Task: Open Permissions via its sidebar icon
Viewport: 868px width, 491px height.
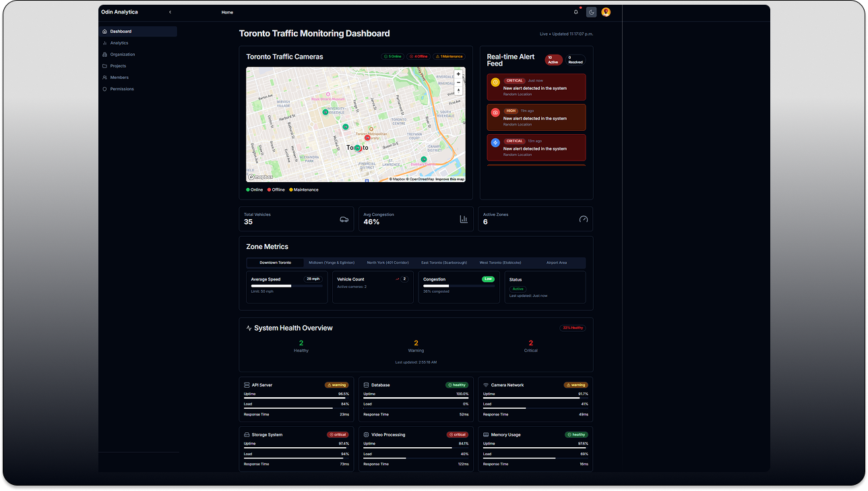Action: [x=104, y=88]
